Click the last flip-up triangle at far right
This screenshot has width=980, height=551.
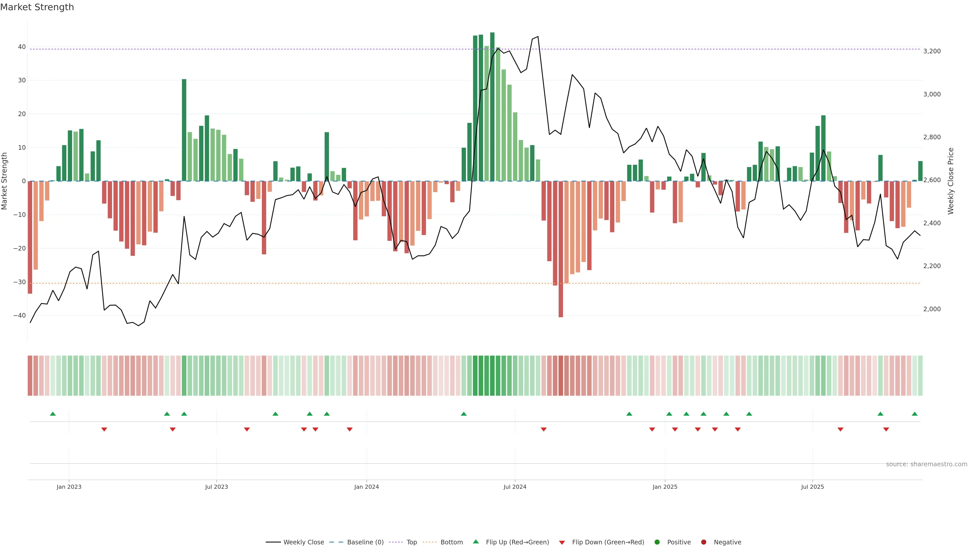pos(915,414)
